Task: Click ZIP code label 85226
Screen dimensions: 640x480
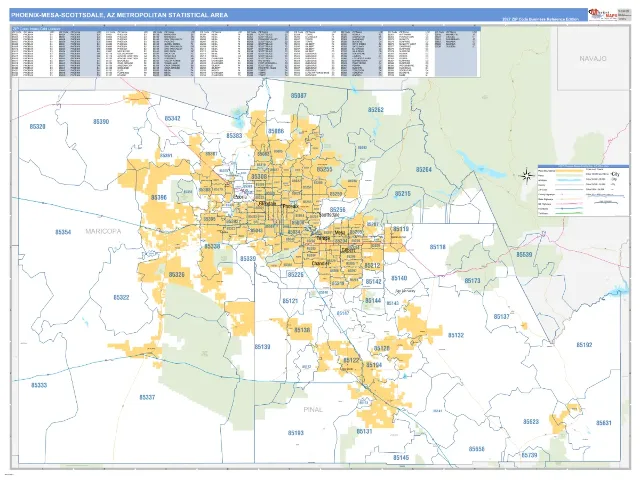Action: (x=296, y=275)
